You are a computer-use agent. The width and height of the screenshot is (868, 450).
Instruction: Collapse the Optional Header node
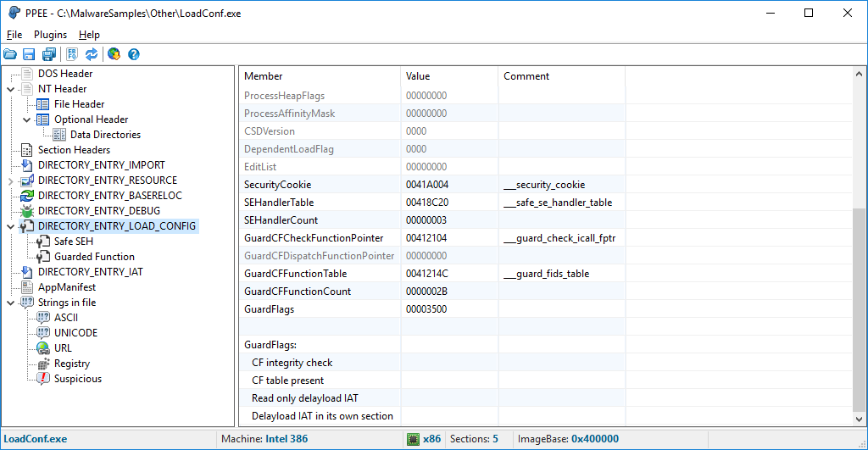click(x=26, y=119)
